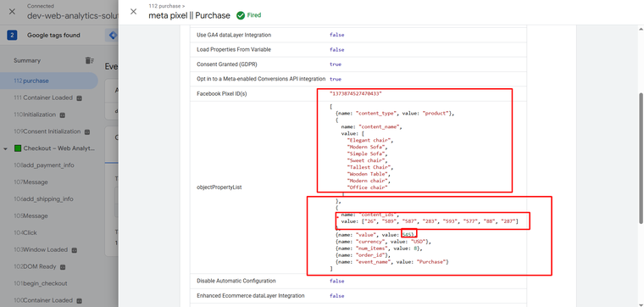The height and width of the screenshot is (307, 644).
Task: Click the Load Properties From Variable row
Action: [x=358, y=49]
